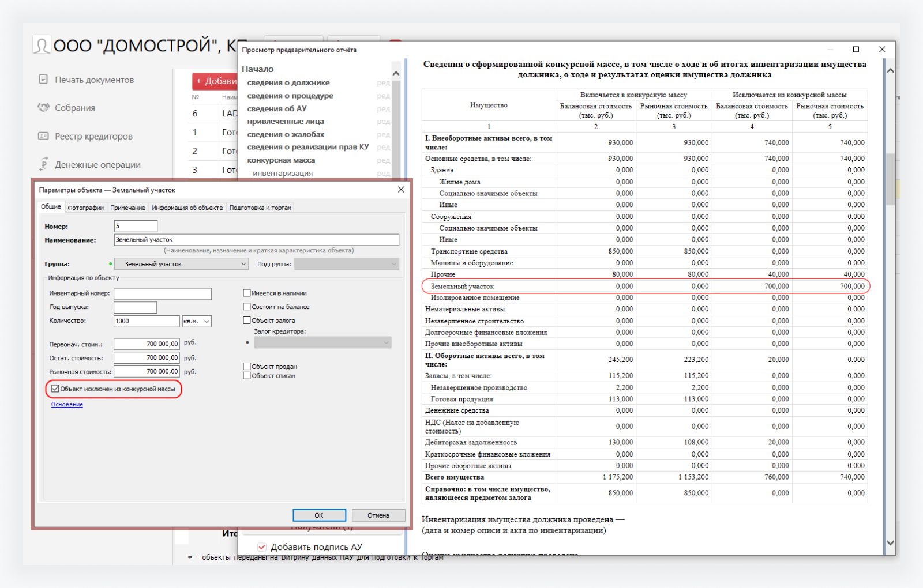Select сведения об АУ section
The image size is (923, 588).
(277, 108)
